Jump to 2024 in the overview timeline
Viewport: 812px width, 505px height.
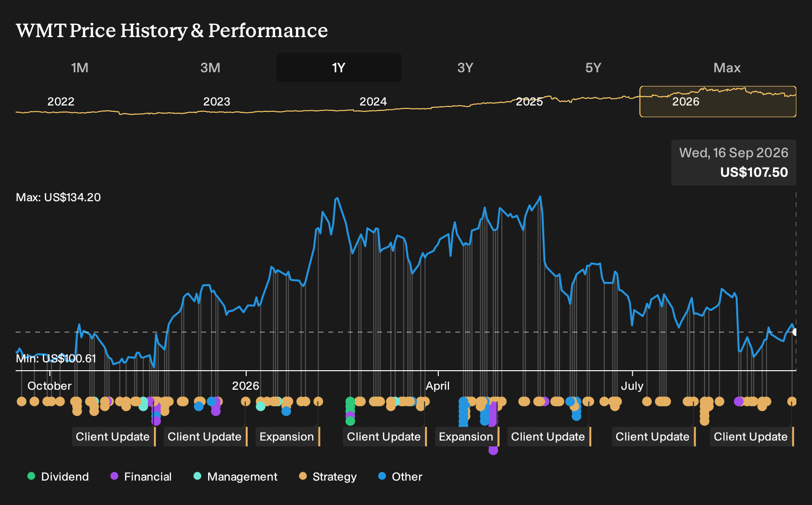pyautogui.click(x=373, y=102)
